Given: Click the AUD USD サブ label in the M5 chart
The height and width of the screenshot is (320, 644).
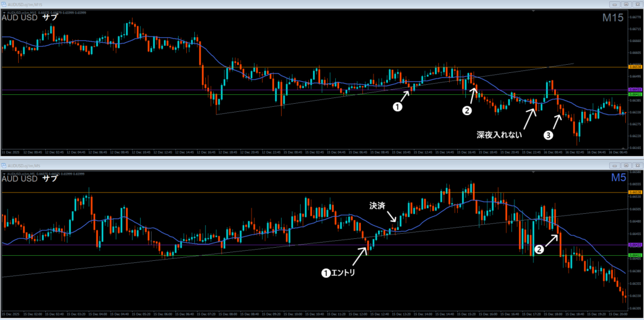Looking at the screenshot, I should pyautogui.click(x=30, y=179).
